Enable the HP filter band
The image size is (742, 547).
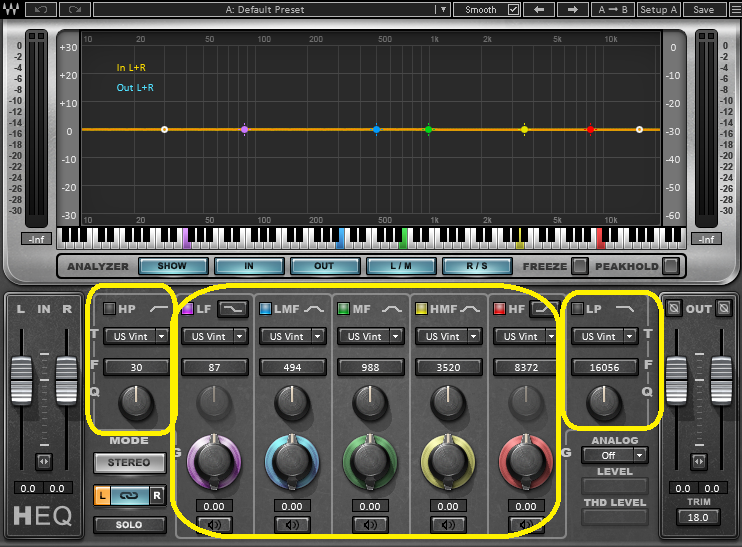point(110,309)
